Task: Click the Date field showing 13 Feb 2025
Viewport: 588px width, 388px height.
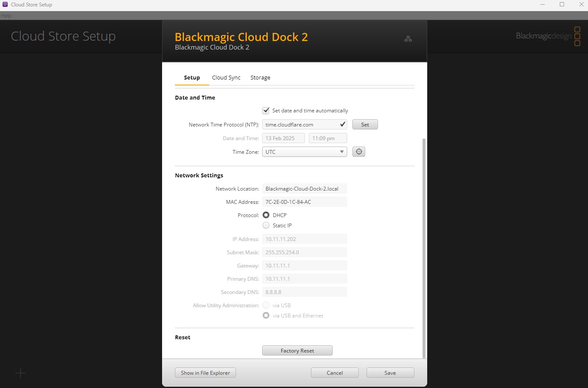Action: pos(283,138)
